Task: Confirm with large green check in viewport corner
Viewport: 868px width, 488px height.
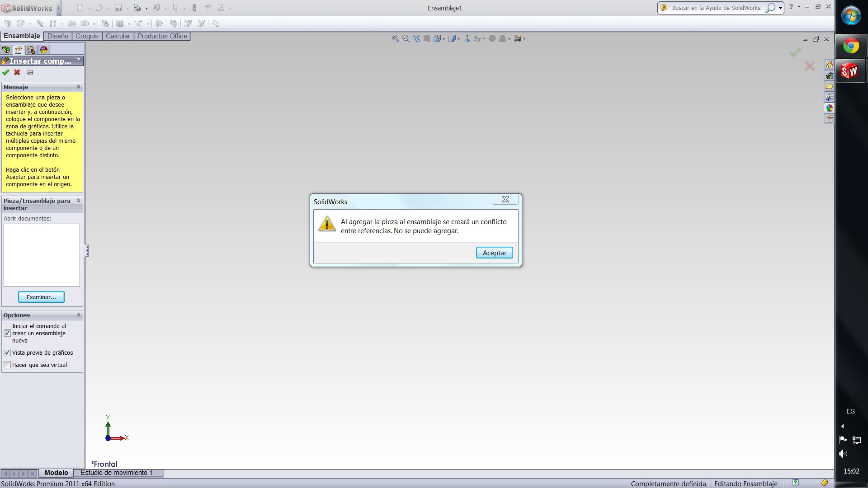Action: click(795, 52)
